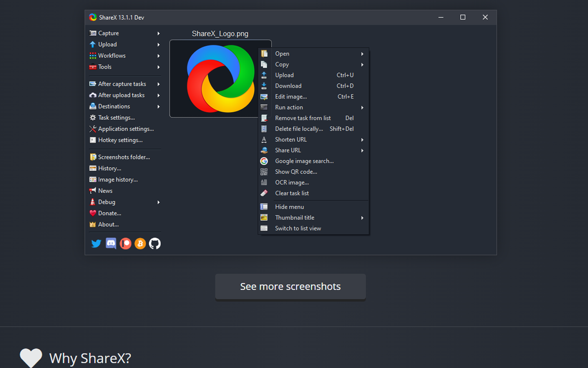Expand the Share URL submenu arrow
The image size is (588, 368).
point(362,150)
